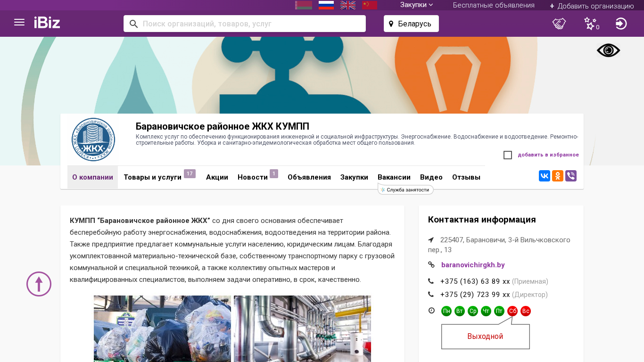Click the login arrow icon

621,24
